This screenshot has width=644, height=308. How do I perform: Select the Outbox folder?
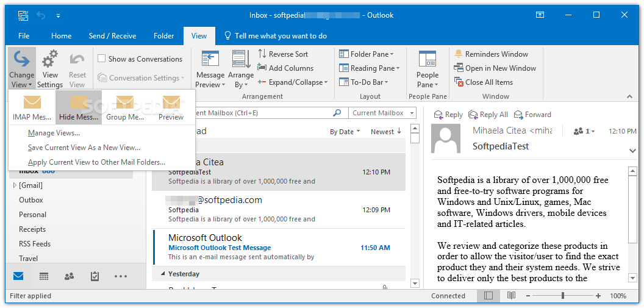click(31, 200)
